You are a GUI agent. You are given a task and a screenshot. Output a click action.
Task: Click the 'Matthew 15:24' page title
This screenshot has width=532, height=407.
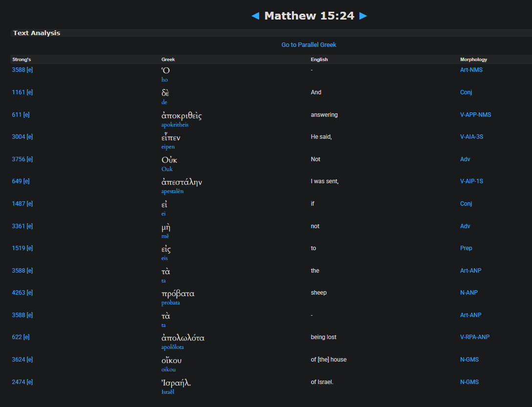pos(309,16)
